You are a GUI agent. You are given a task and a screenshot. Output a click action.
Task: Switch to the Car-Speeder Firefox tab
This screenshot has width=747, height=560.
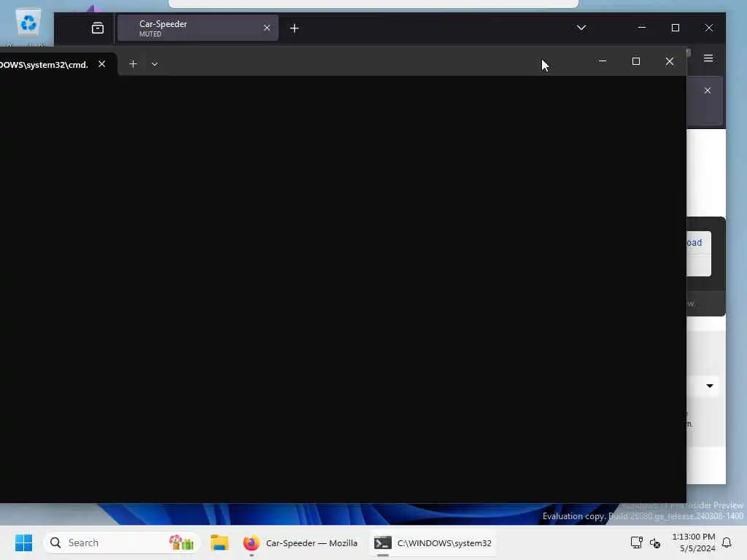coord(198,28)
